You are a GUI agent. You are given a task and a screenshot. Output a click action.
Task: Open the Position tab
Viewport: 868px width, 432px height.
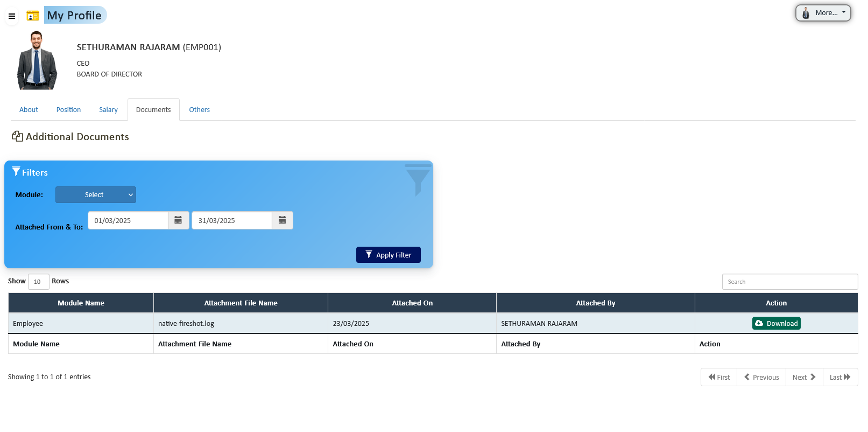pos(68,110)
